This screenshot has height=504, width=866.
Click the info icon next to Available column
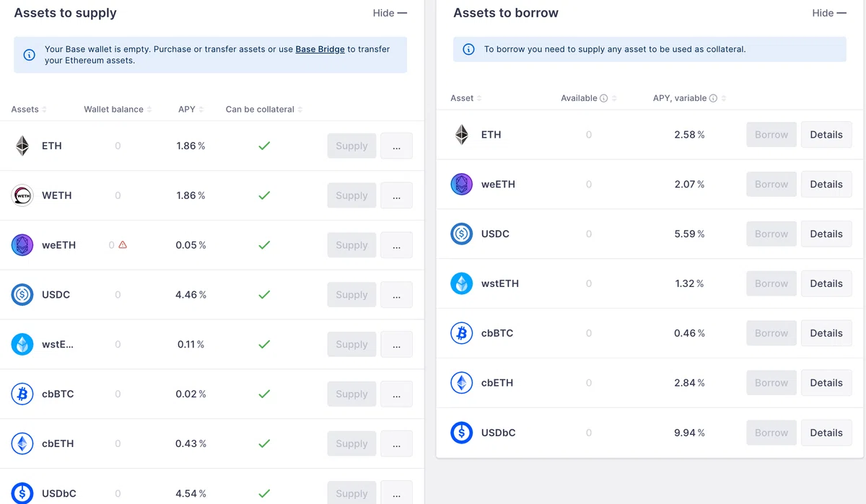(604, 99)
